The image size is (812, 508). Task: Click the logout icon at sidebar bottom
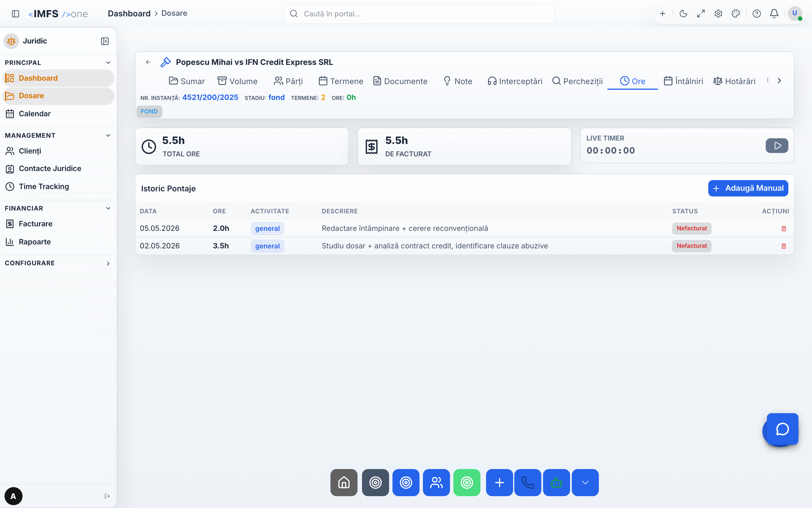[107, 496]
